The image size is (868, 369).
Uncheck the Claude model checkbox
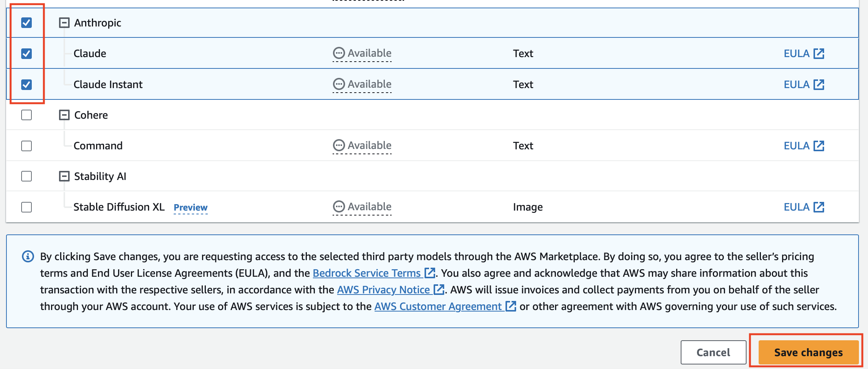26,54
